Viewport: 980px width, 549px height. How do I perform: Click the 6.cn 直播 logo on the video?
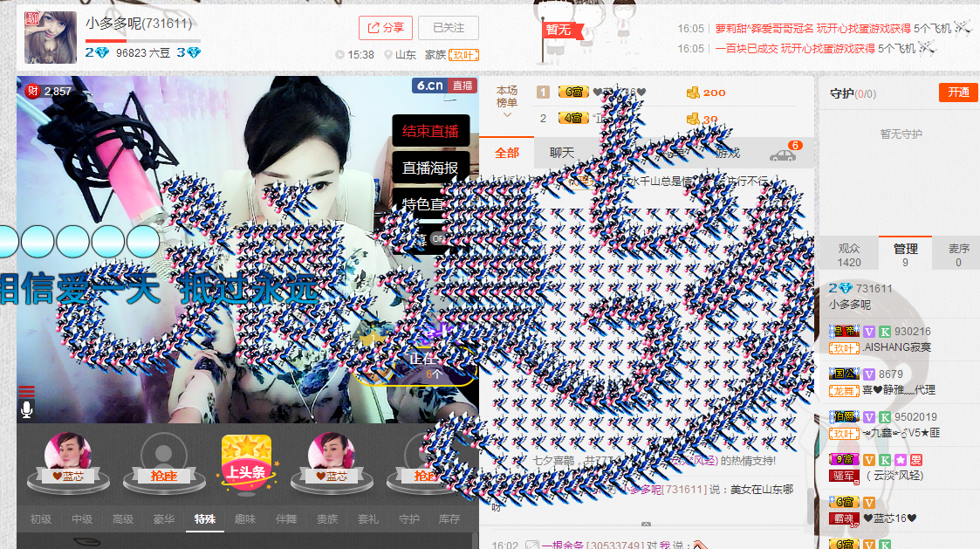pyautogui.click(x=444, y=85)
